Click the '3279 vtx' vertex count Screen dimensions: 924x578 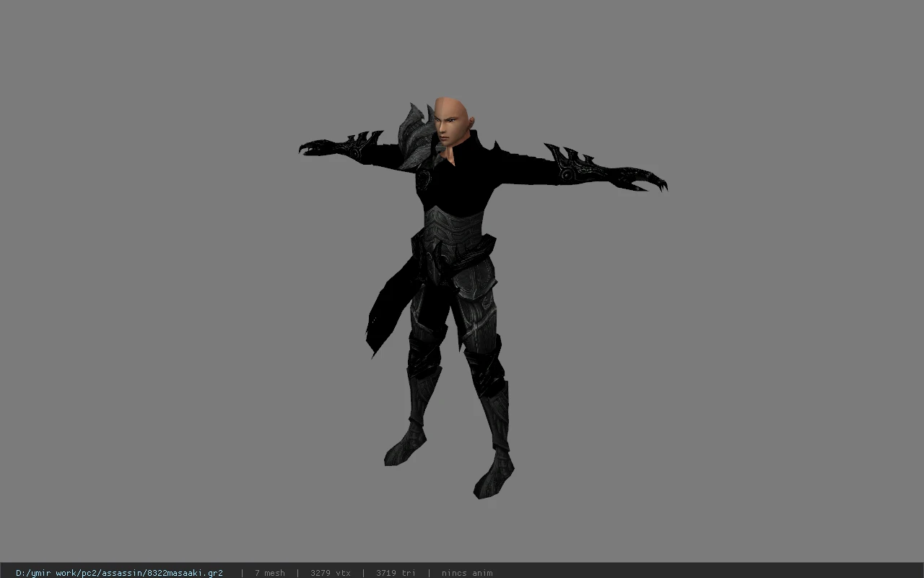[331, 573]
